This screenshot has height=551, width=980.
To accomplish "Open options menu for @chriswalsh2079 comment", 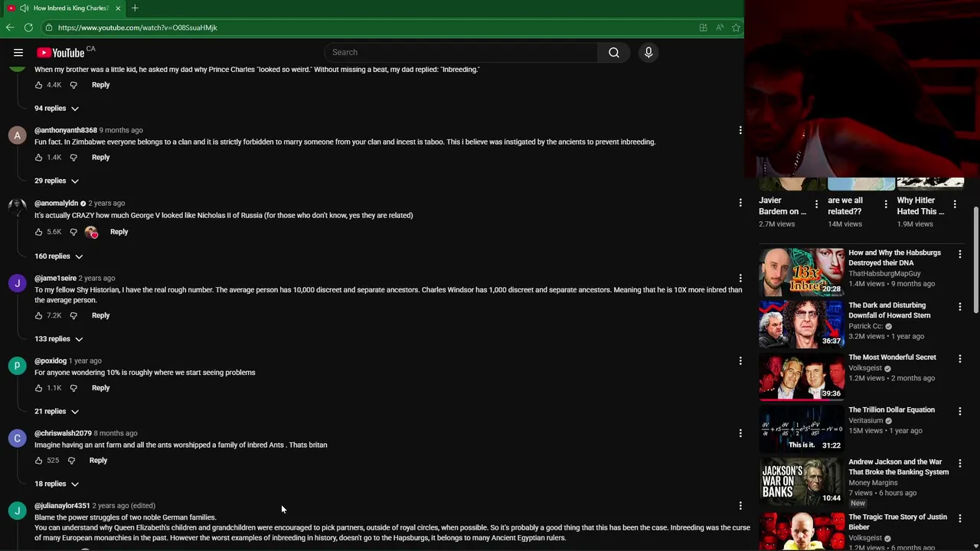I will pos(740,433).
